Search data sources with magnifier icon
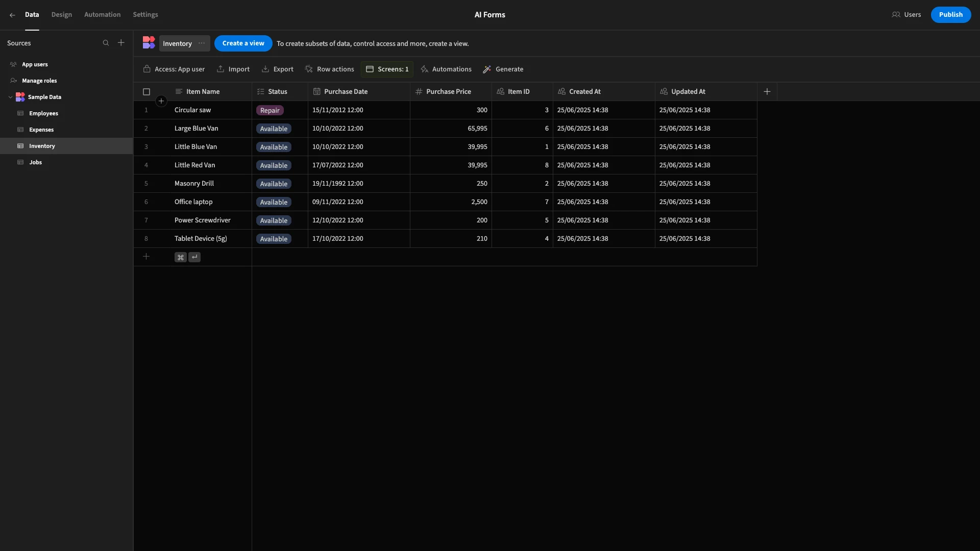 coord(106,43)
